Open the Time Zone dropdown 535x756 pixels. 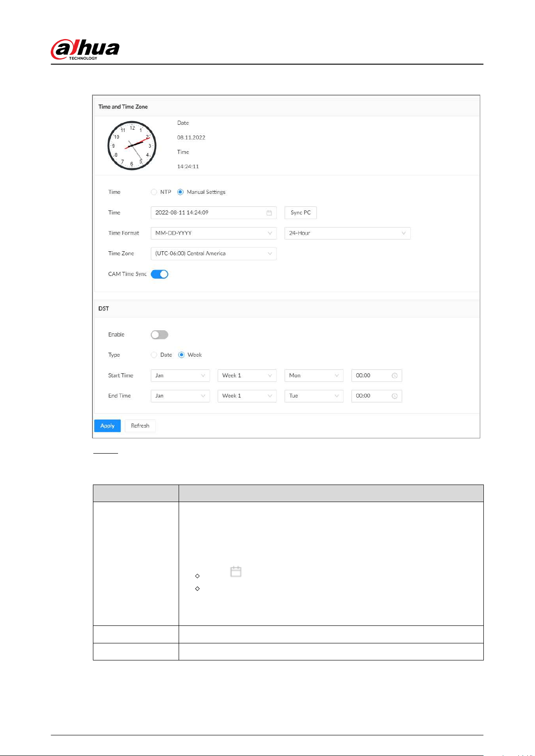pos(214,253)
